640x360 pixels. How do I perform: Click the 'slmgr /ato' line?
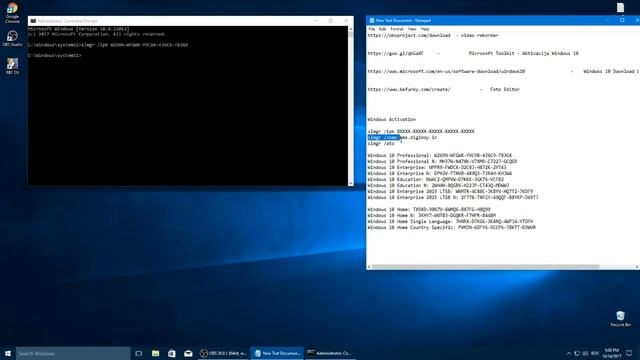(381, 144)
